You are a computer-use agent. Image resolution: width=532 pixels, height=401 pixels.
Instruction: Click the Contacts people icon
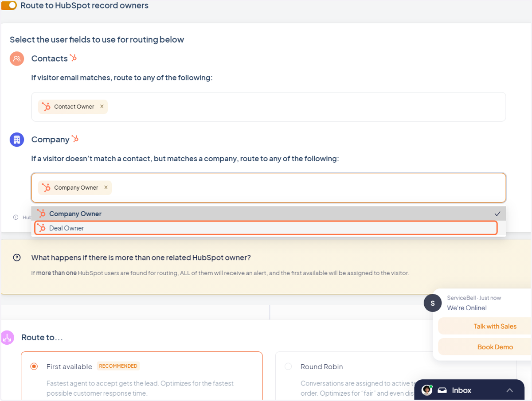pos(17,58)
